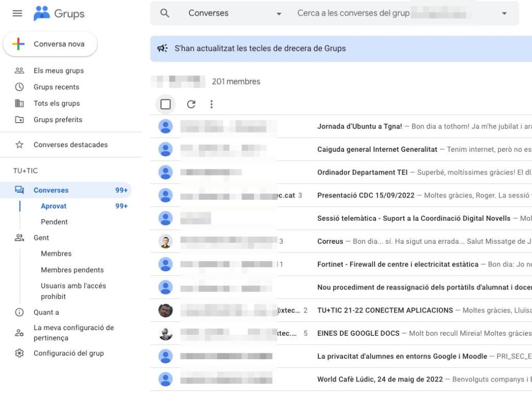
Task: Toggle the select-all conversations checkbox
Action: point(165,104)
